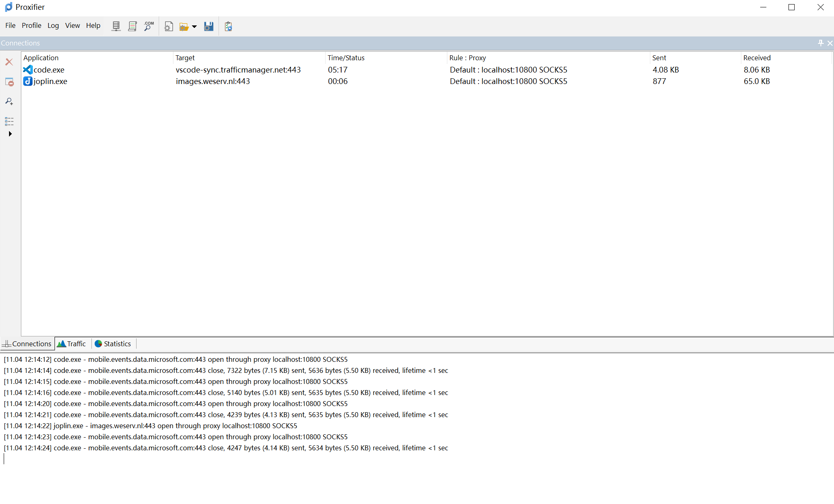The width and height of the screenshot is (834, 504).
Task: Open the Log menu
Action: click(x=53, y=25)
